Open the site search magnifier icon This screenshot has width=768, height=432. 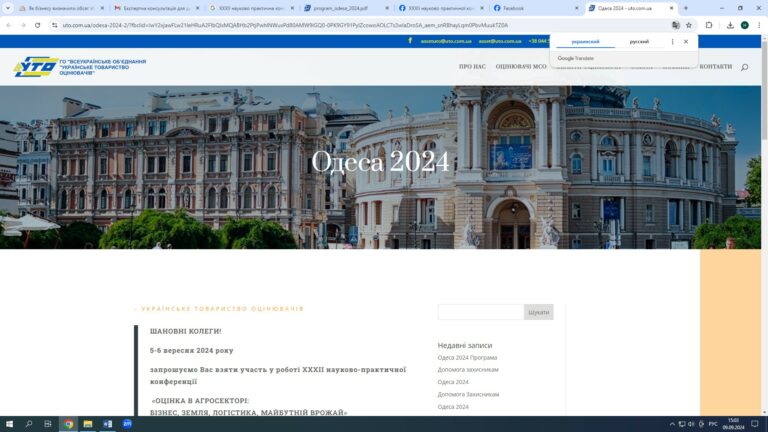(x=744, y=67)
